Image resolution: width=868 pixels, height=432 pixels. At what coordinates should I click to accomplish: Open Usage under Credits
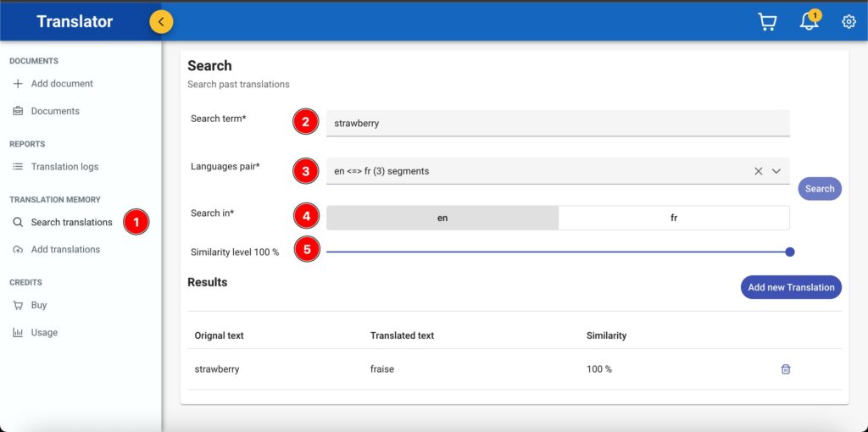44,333
